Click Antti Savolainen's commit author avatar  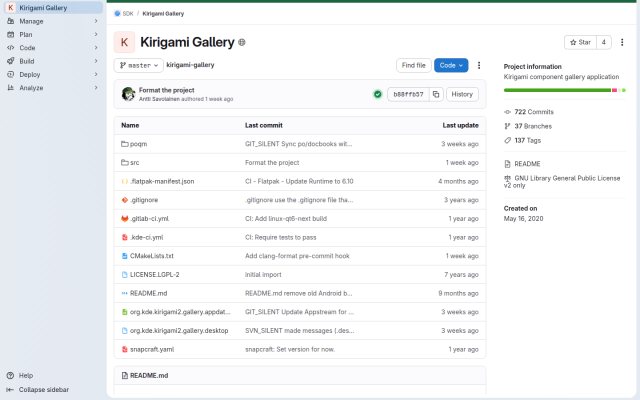click(x=128, y=94)
